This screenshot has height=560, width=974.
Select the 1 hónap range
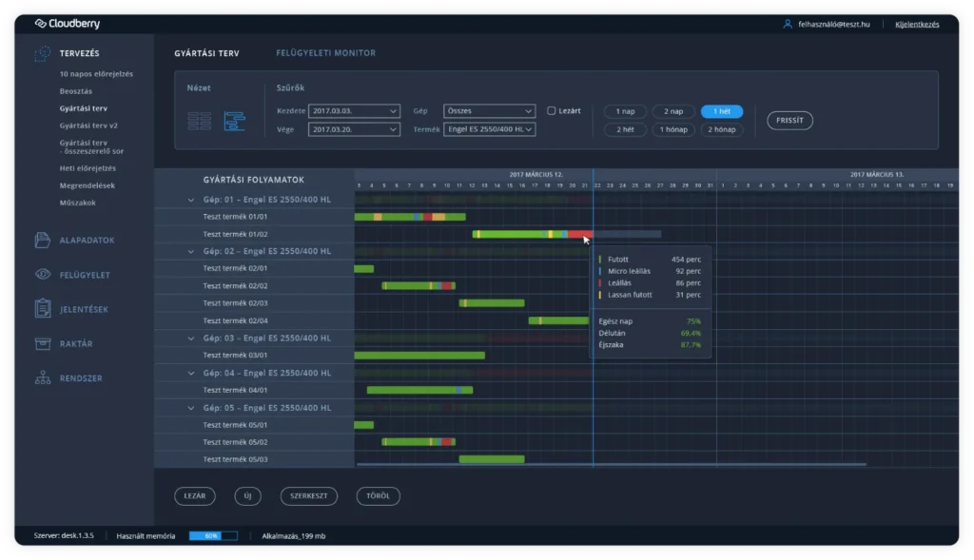673,129
